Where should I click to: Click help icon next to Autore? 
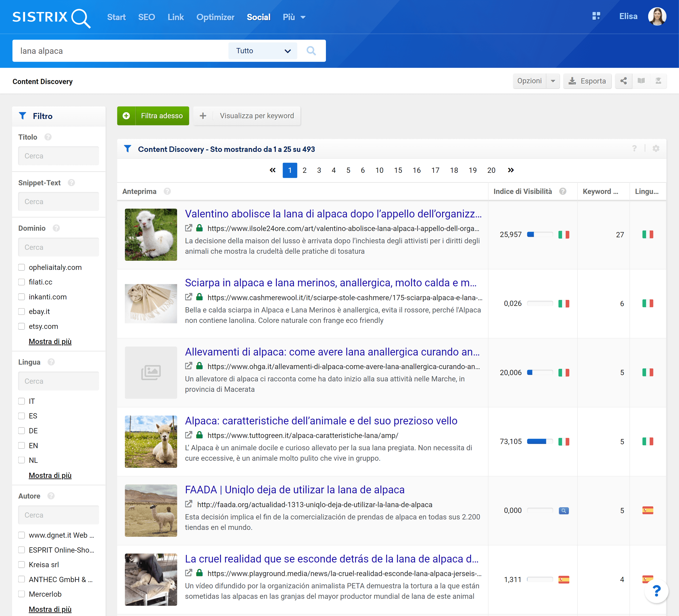coord(51,496)
